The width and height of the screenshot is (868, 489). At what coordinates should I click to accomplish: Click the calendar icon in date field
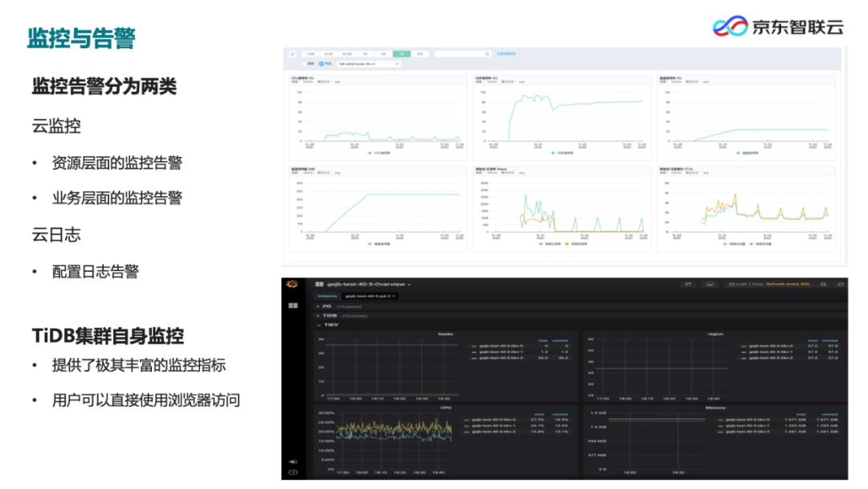coord(486,54)
